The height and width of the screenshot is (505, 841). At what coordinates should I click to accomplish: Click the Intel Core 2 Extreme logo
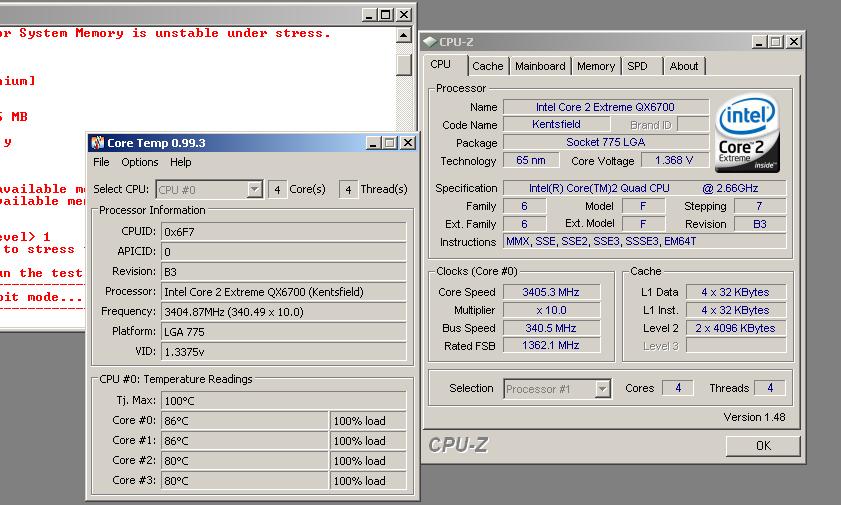point(747,133)
